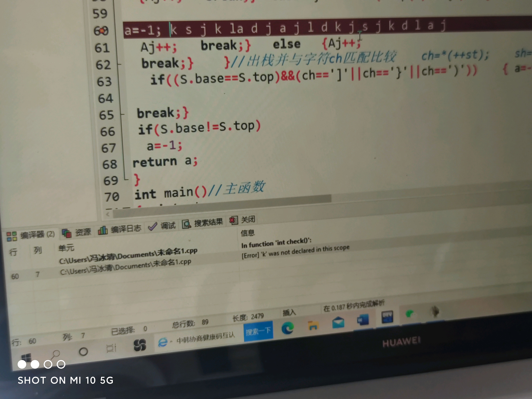Open Microsoft Word from the taskbar
Image resolution: width=532 pixels, height=399 pixels.
[363, 320]
